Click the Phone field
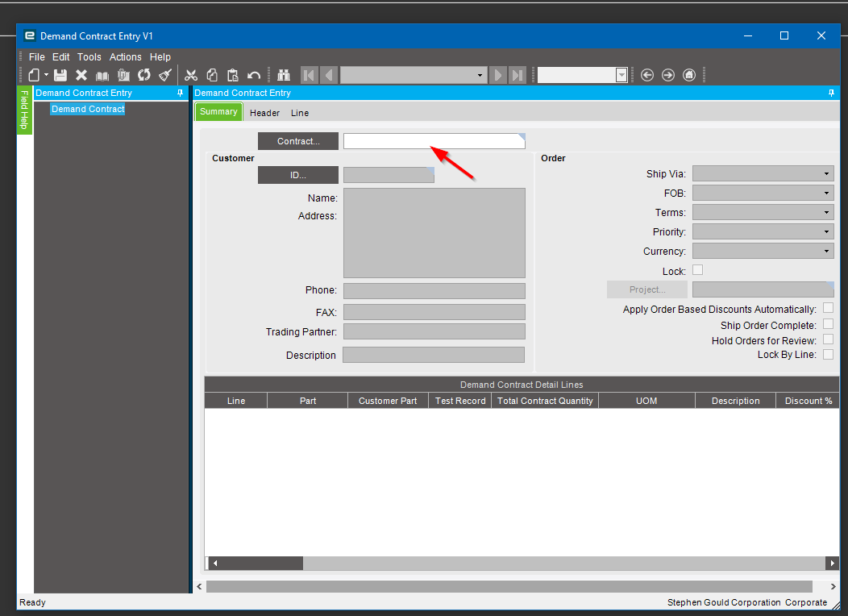This screenshot has height=616, width=848. pos(434,291)
